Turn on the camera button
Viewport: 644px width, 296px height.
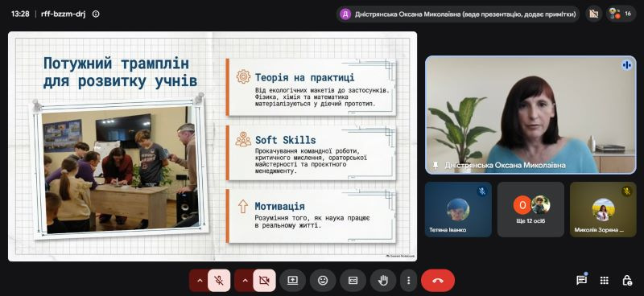pyautogui.click(x=264, y=281)
